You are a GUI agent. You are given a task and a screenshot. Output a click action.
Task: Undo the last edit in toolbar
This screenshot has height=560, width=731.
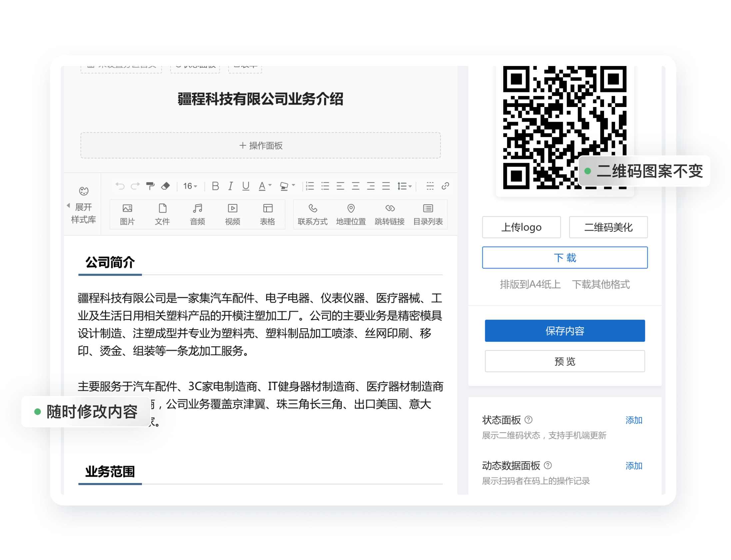tap(120, 186)
